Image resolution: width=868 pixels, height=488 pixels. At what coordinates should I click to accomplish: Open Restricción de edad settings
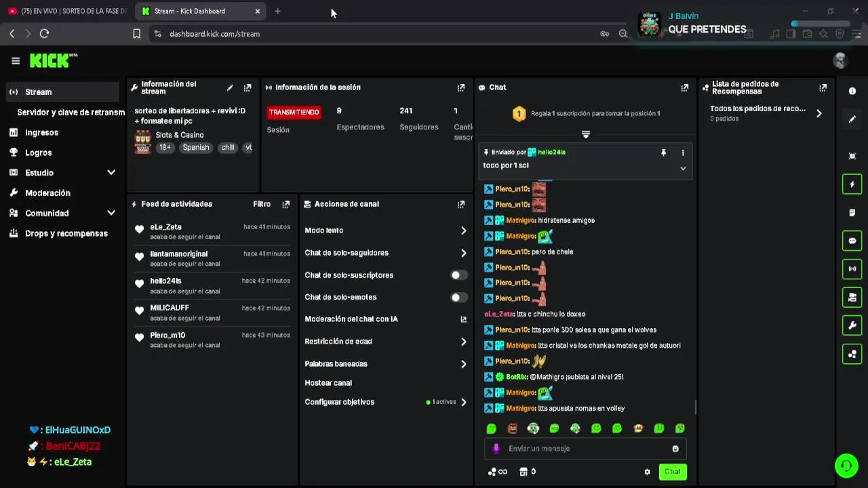[x=386, y=342]
